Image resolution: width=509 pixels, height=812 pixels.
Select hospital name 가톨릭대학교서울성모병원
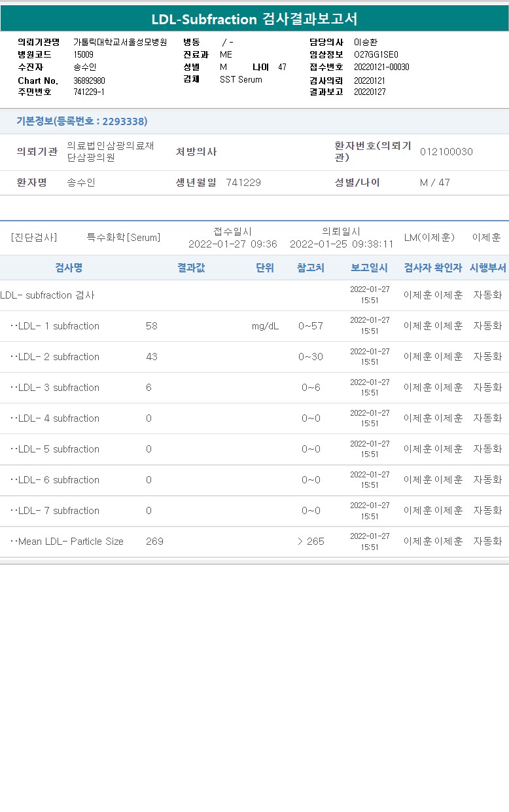[120, 42]
